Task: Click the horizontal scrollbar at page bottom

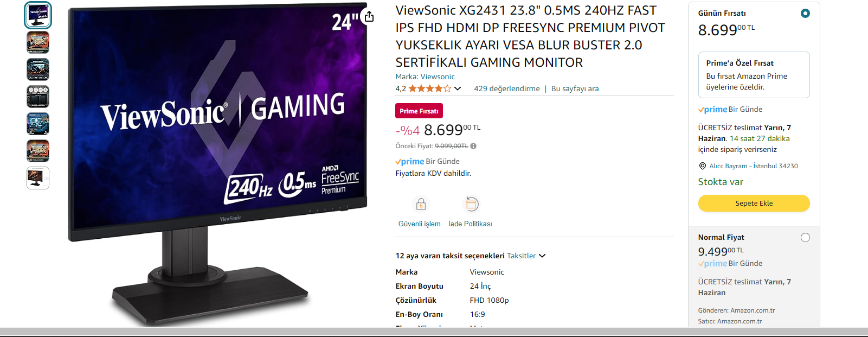Action: (434, 331)
